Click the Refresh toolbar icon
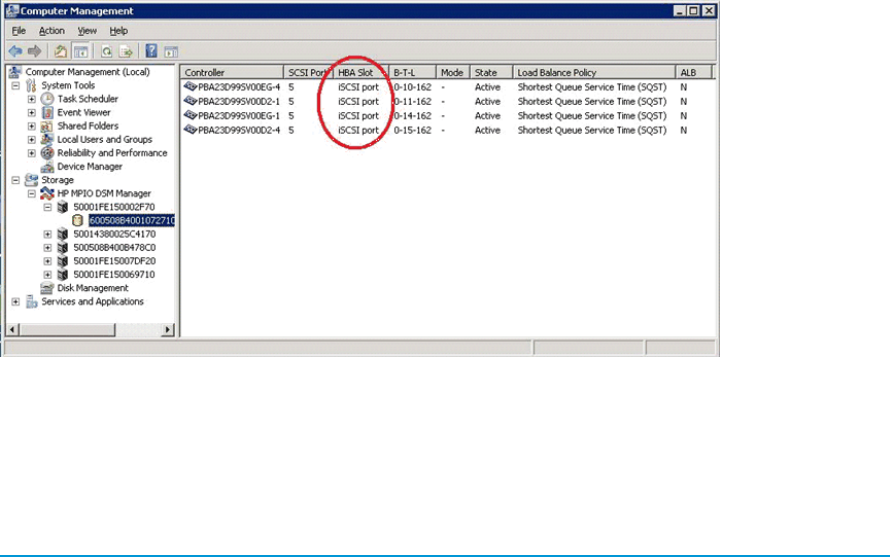Screen dimensions: 890x557 coord(106,52)
